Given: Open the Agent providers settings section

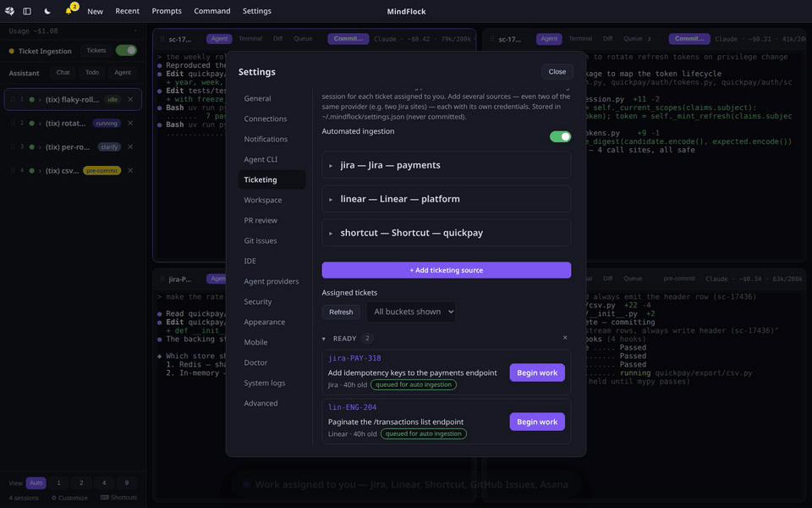Looking at the screenshot, I should point(272,281).
